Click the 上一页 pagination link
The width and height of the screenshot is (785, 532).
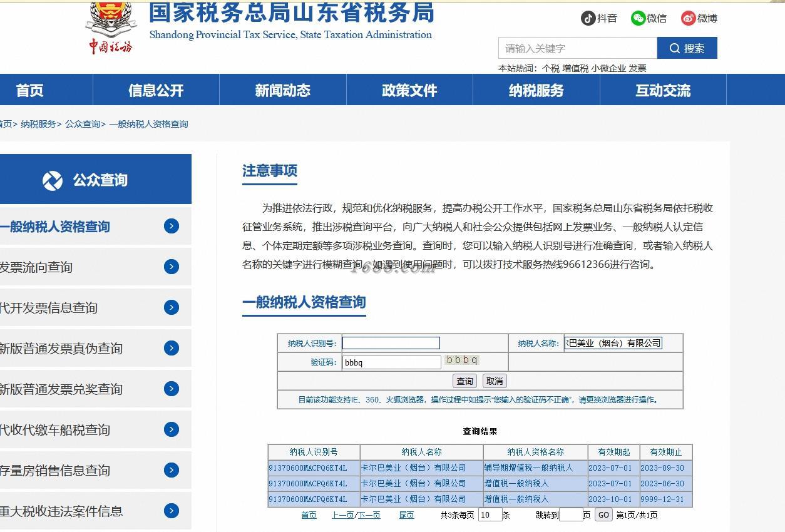point(342,515)
